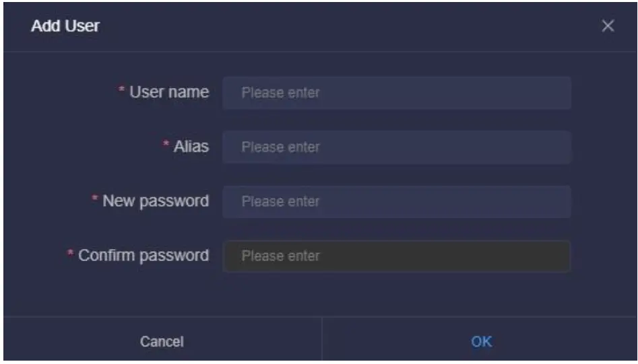Click the User name label
638x364 pixels.
(168, 92)
